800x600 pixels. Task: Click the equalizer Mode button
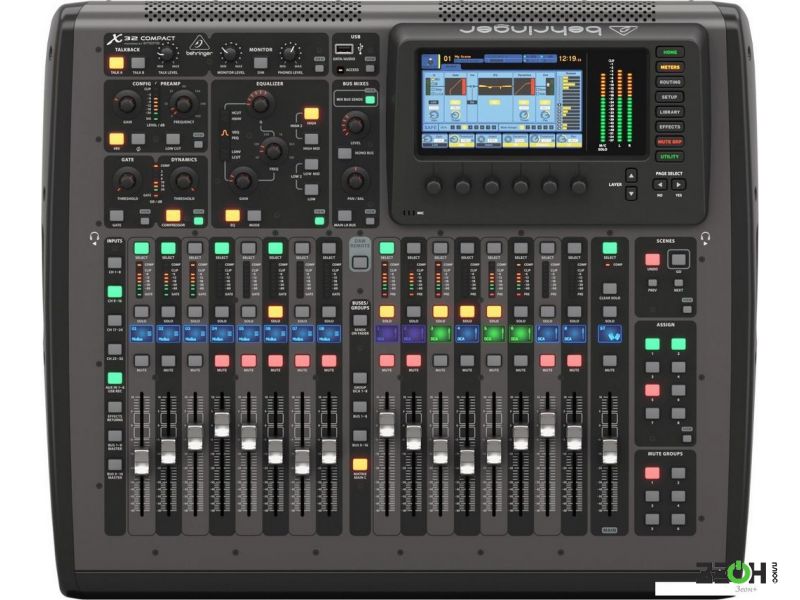pyautogui.click(x=254, y=215)
